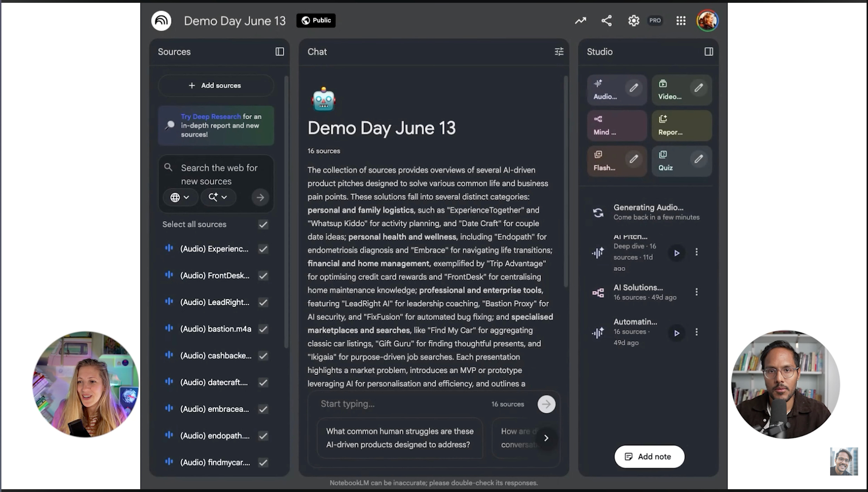Expand the research mode dropdown

click(x=218, y=197)
